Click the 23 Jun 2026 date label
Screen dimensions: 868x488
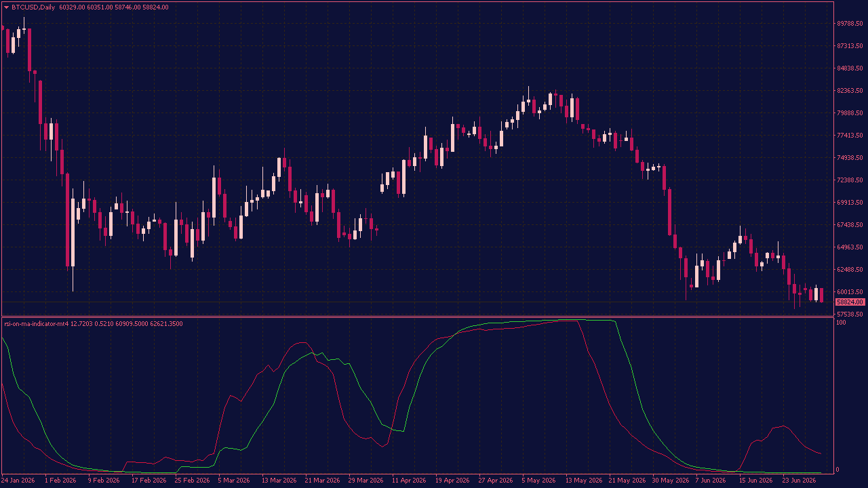pos(800,481)
